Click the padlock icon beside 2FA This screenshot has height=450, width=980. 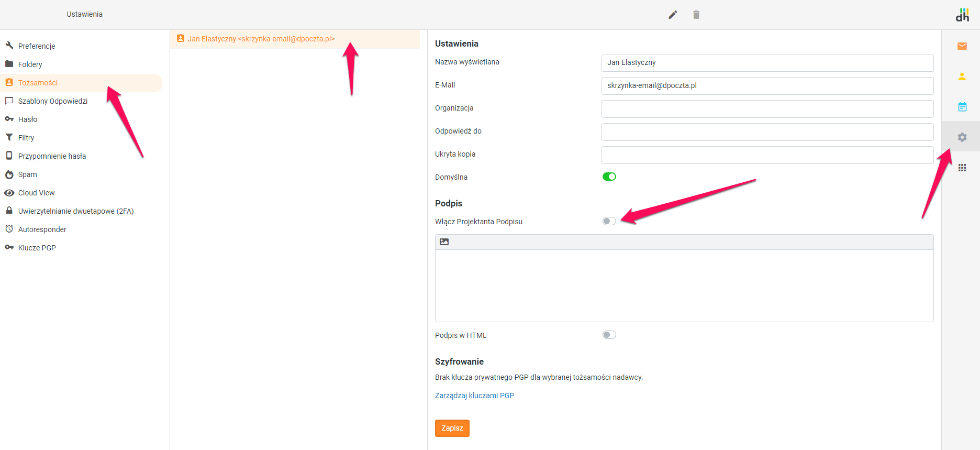click(x=9, y=211)
